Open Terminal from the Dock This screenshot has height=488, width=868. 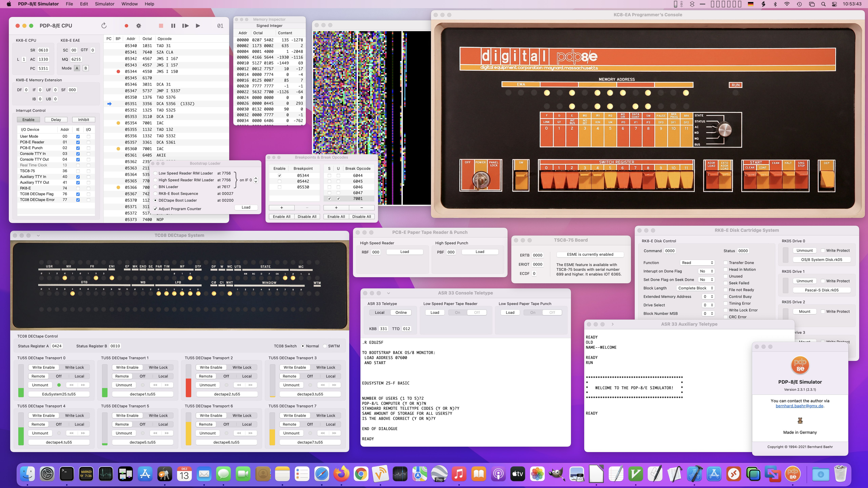66,474
